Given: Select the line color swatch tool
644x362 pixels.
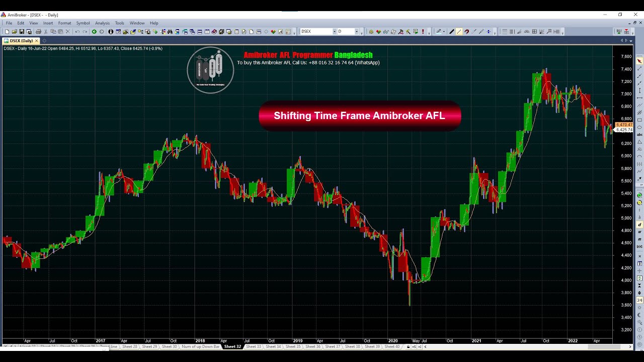Looking at the screenshot, I should point(438,32).
